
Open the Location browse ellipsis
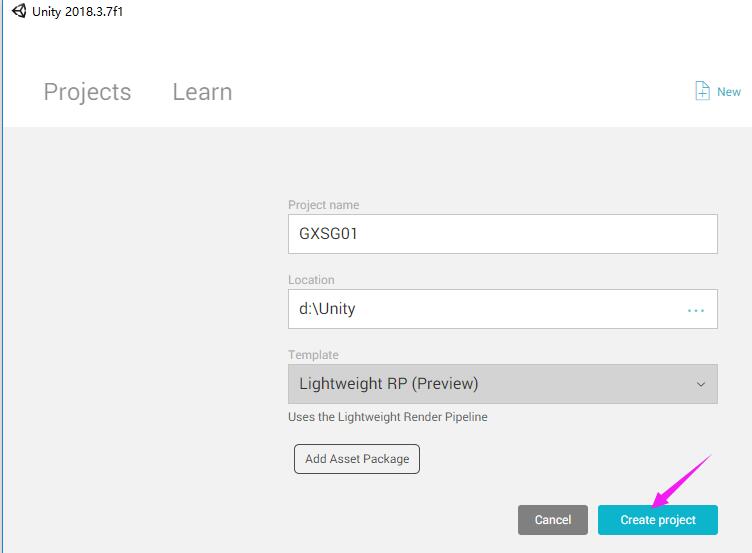pyautogui.click(x=696, y=310)
